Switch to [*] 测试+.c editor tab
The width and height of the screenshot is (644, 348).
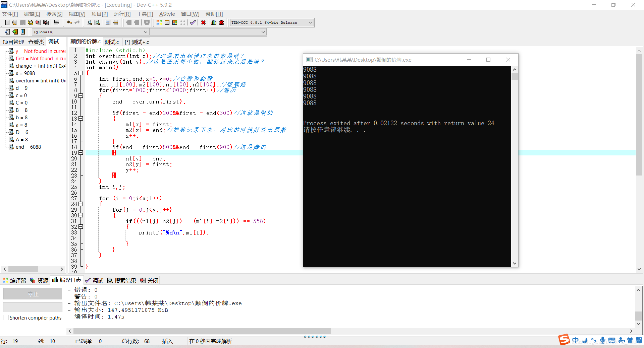[x=137, y=42]
